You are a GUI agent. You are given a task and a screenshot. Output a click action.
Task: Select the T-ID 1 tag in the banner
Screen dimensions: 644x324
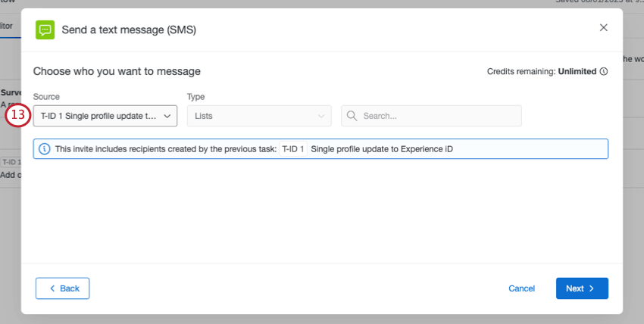click(x=293, y=149)
